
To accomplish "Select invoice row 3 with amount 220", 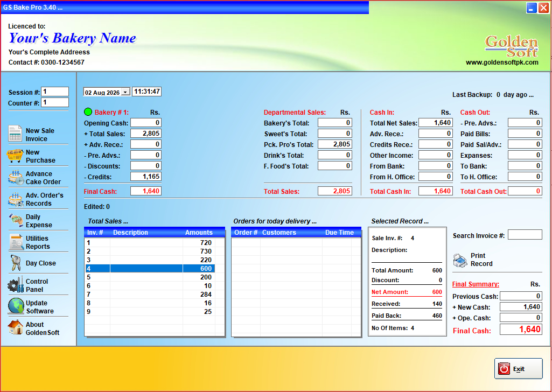I will pos(150,260).
